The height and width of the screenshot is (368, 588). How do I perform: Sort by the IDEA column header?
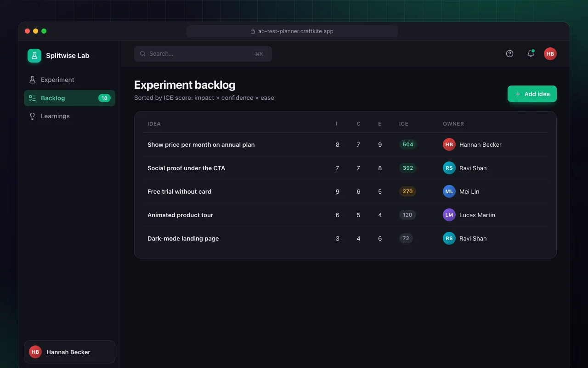coord(154,124)
